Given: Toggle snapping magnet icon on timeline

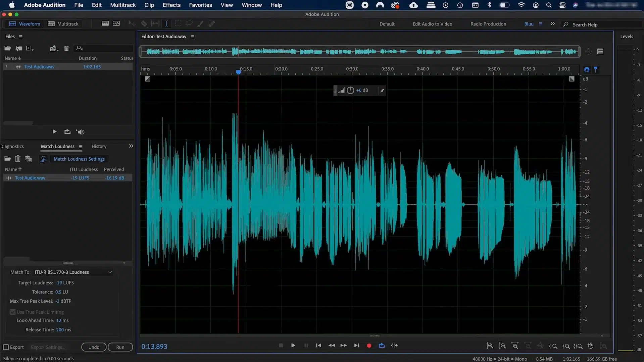Looking at the screenshot, I should 587,69.
